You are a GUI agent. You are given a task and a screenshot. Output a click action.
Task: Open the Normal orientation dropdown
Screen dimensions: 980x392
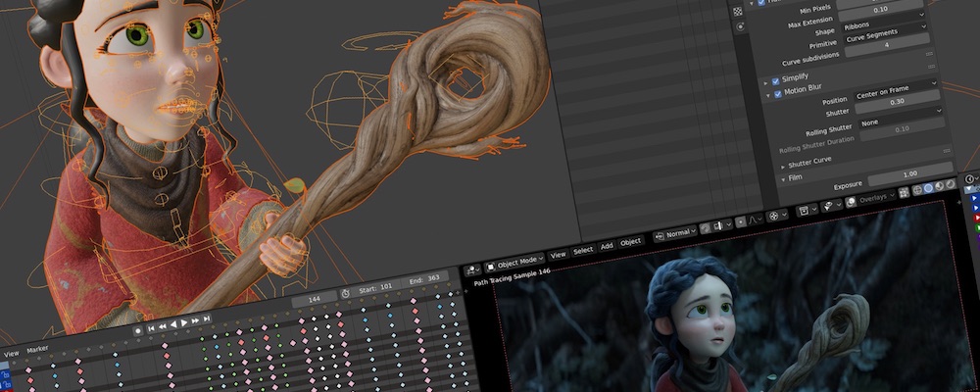click(x=675, y=234)
